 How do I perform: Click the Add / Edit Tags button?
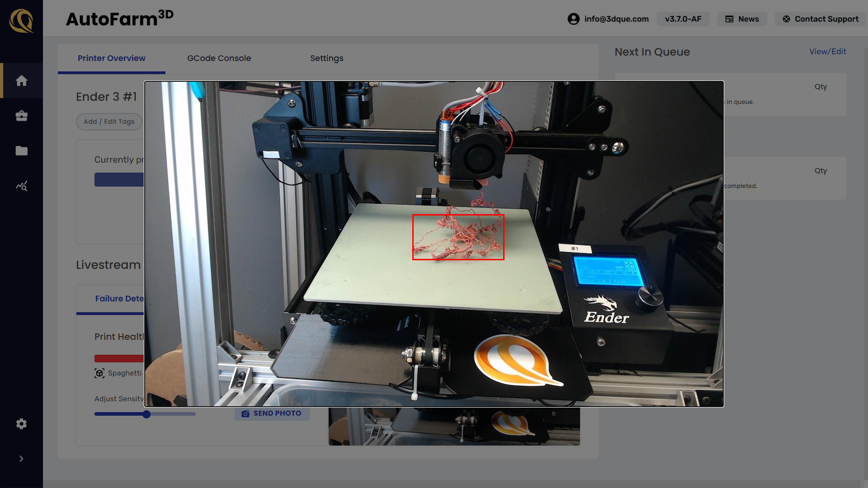coord(109,122)
